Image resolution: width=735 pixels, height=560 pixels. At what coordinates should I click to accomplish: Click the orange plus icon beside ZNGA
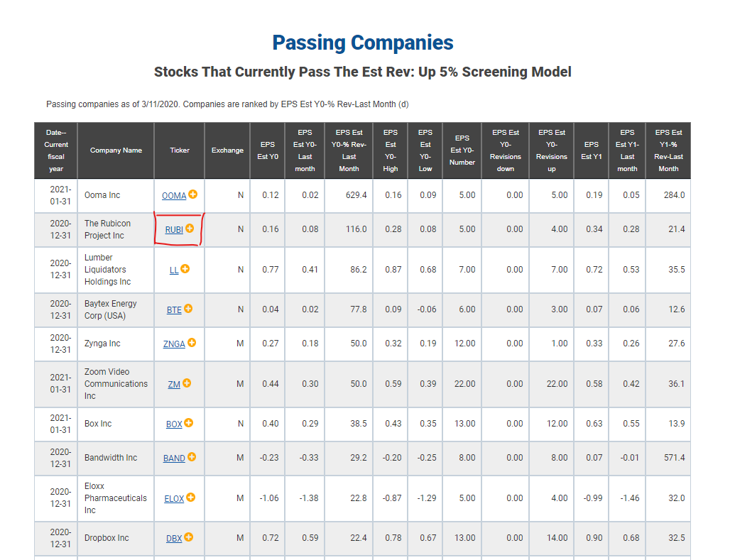[x=192, y=343]
